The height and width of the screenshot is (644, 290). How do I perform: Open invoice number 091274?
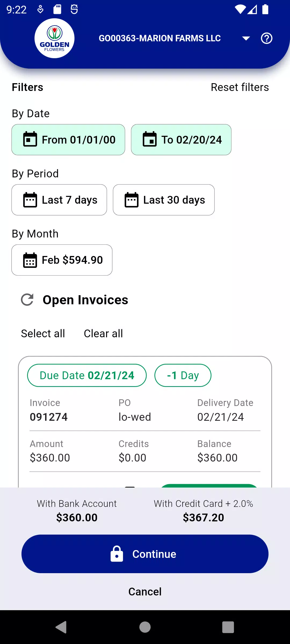[49, 417]
